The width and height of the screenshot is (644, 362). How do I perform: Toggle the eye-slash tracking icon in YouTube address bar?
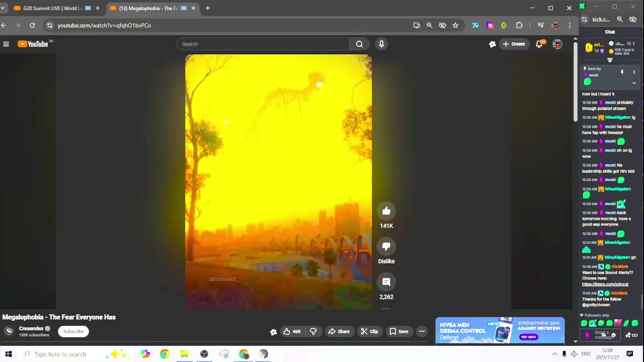click(442, 25)
